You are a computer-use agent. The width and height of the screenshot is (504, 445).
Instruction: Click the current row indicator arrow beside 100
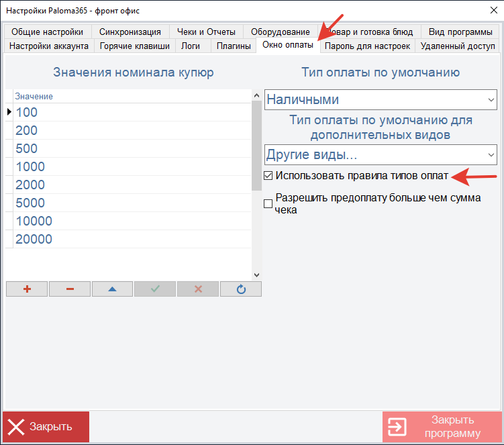pos(9,112)
